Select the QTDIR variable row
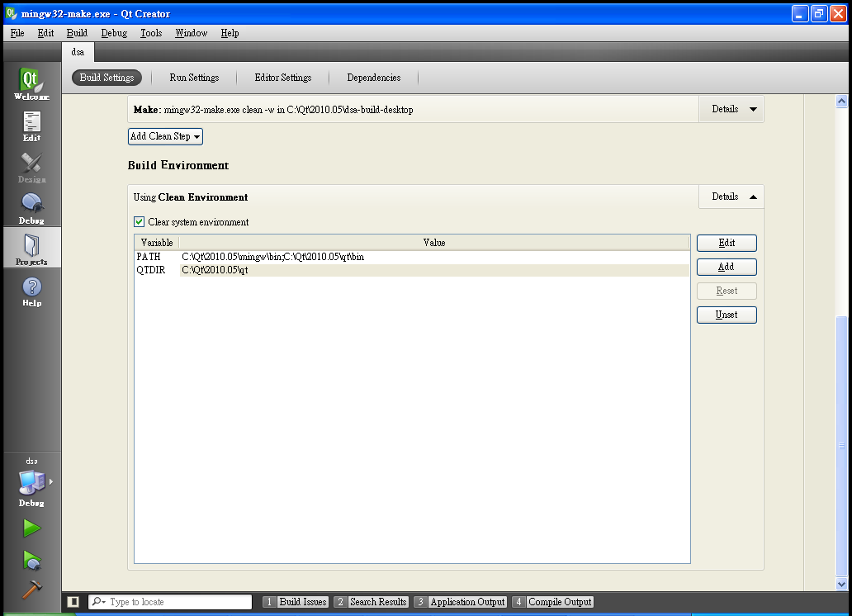852x616 pixels. [x=412, y=270]
